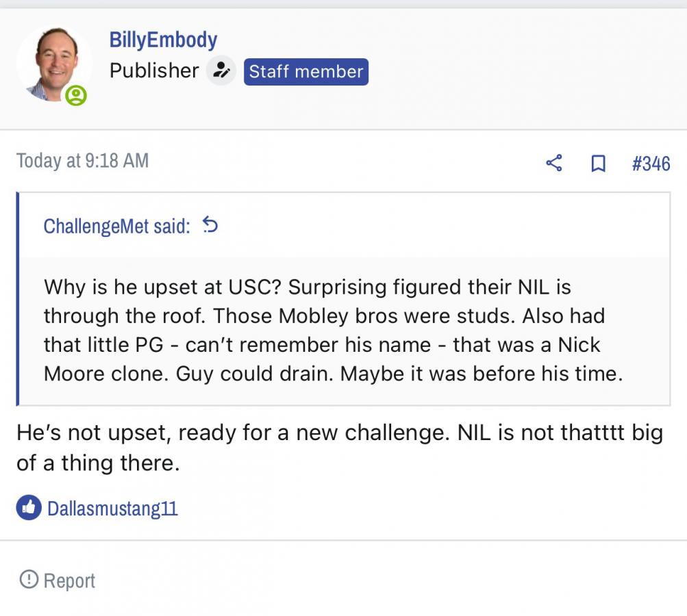Click the Publisher user title
Viewport: 687px width, 616px height.
pos(154,70)
